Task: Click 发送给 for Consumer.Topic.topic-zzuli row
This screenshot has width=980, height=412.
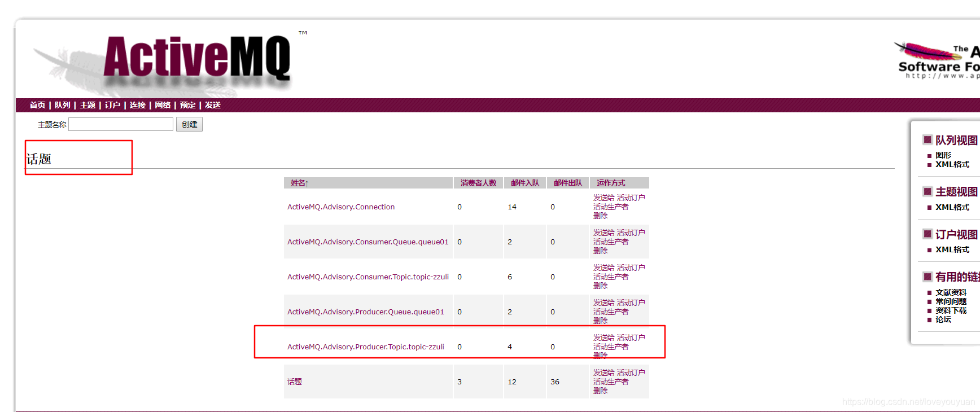Action: point(603,268)
